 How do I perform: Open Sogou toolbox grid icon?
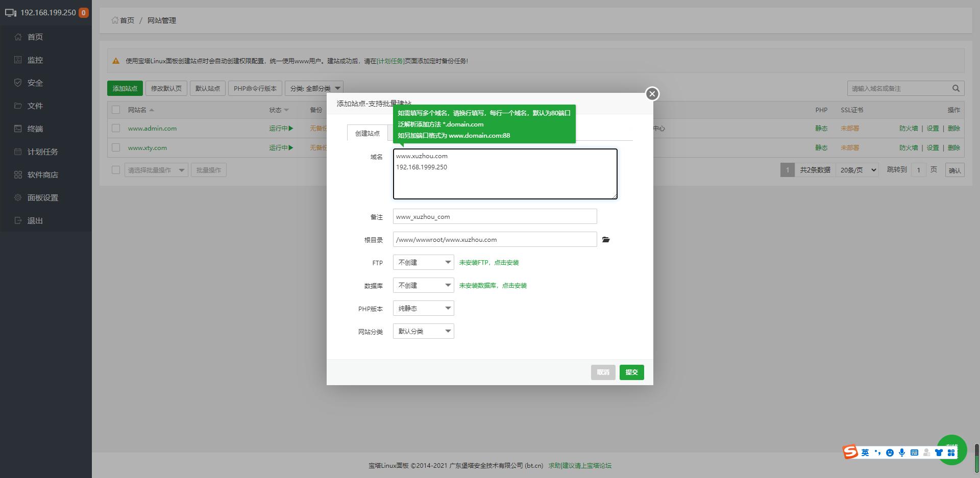(951, 452)
